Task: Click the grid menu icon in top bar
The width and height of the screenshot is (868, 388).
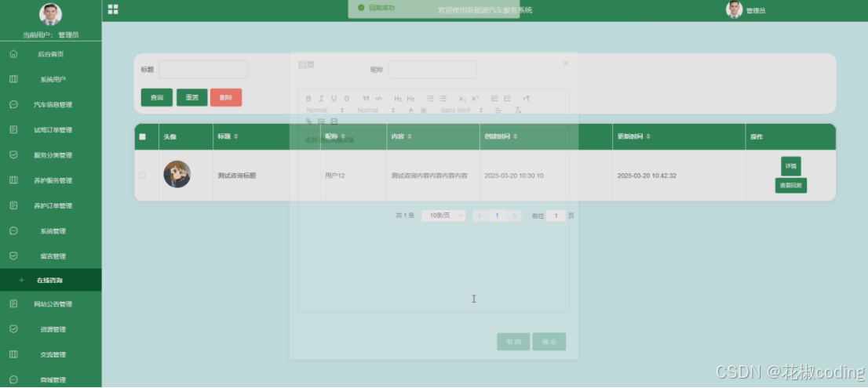Action: (x=113, y=9)
